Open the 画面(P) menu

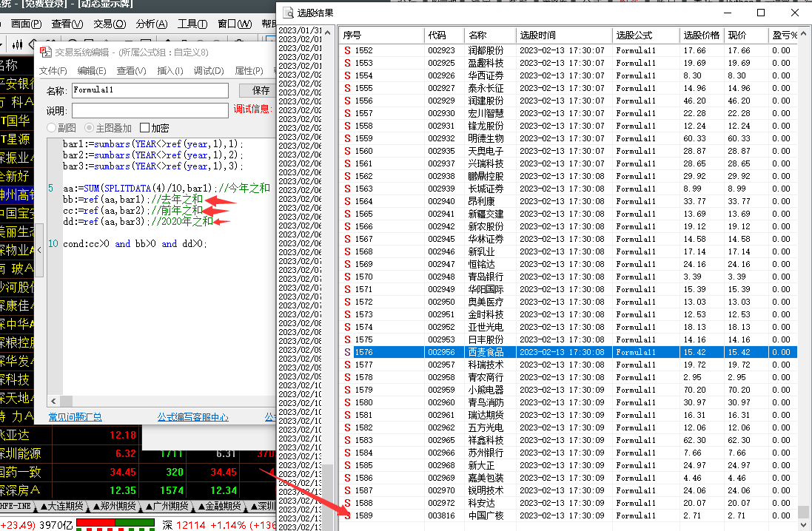click(x=26, y=24)
